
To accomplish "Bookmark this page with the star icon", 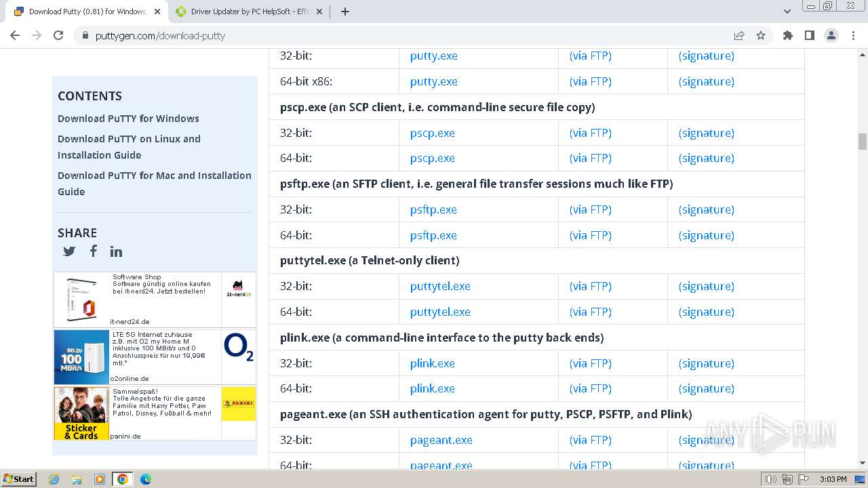I will click(x=761, y=35).
